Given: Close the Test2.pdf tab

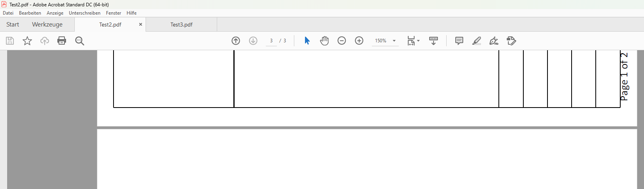Looking at the screenshot, I should pos(140,25).
